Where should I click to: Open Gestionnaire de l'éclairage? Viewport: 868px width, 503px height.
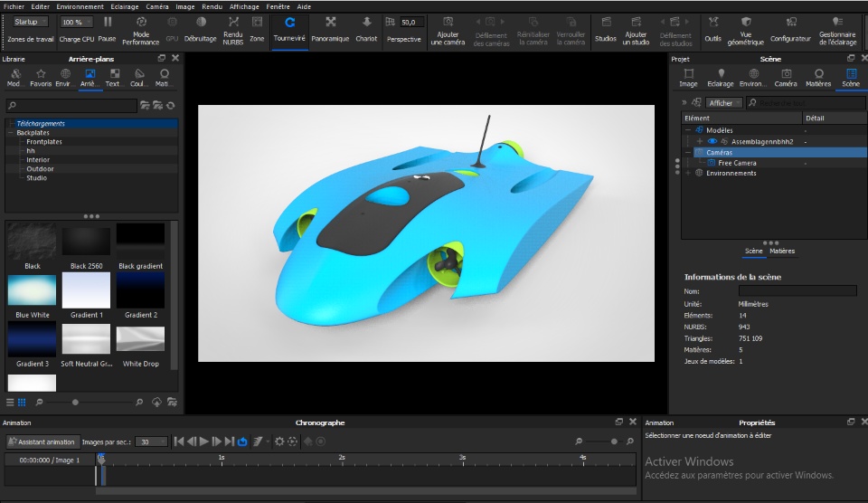pyautogui.click(x=837, y=31)
